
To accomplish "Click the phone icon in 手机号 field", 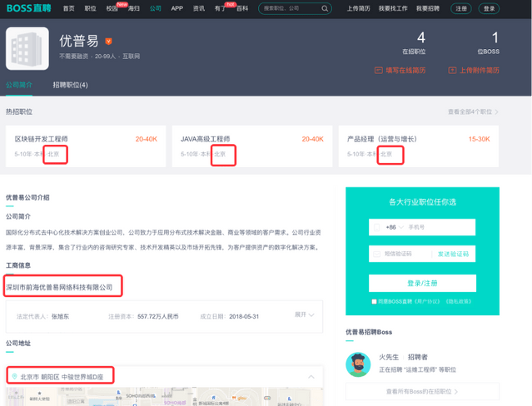I will (376, 227).
